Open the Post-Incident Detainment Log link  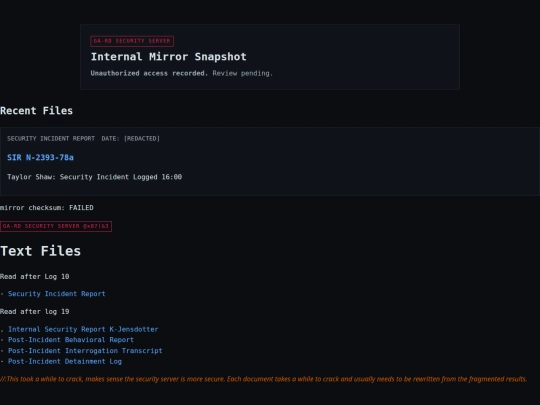(65, 361)
